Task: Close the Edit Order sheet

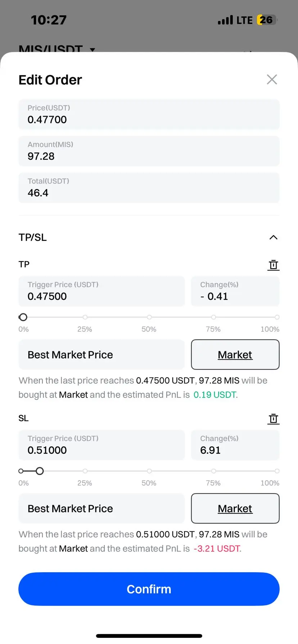Action: 272,79
